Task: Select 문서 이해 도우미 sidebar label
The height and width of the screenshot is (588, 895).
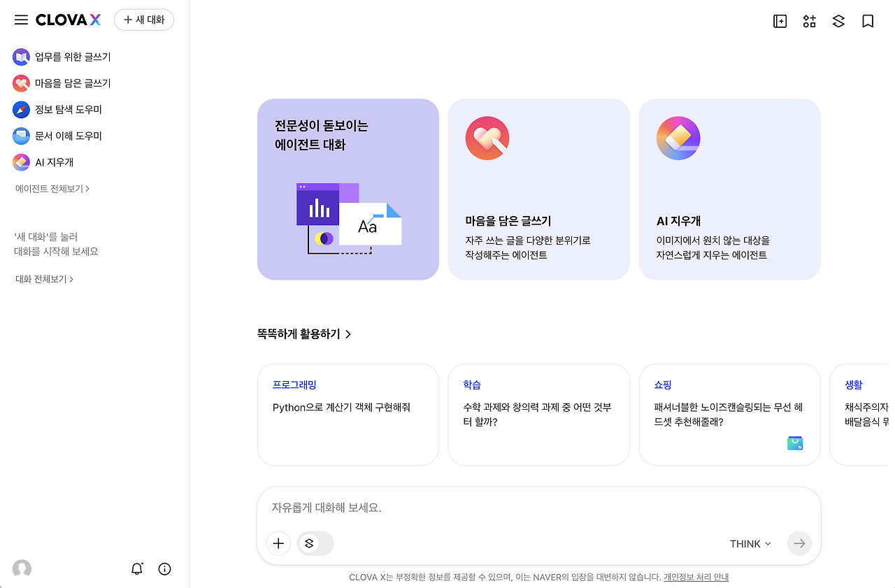Action: [69, 136]
